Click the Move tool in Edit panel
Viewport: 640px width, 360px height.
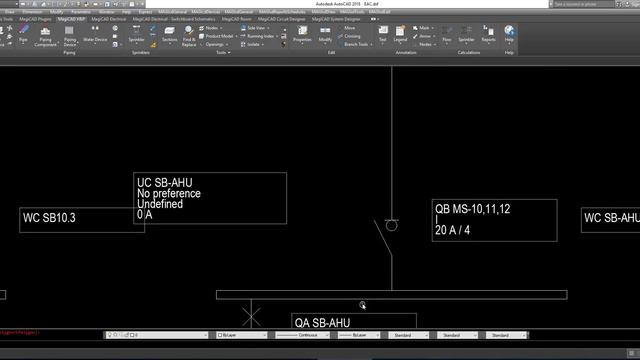pyautogui.click(x=346, y=28)
